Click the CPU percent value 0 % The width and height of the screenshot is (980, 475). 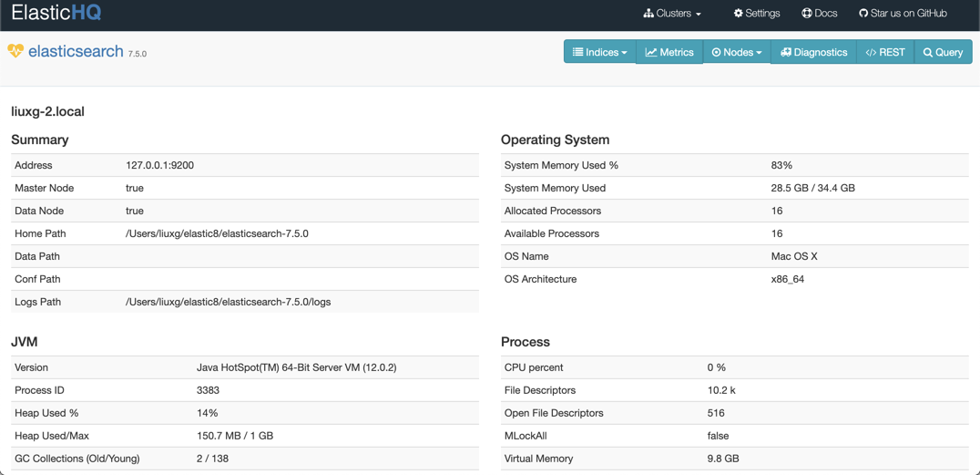tap(716, 367)
